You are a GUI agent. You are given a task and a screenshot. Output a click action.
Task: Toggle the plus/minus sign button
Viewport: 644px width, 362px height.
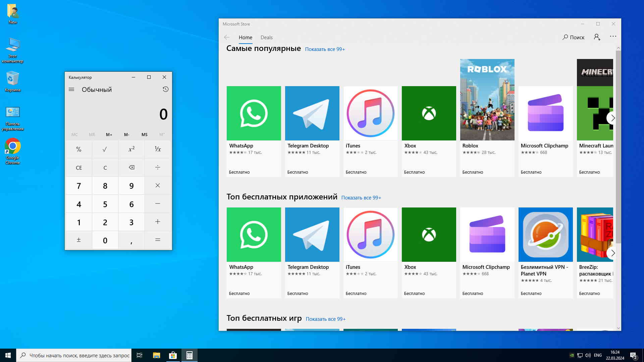78,240
